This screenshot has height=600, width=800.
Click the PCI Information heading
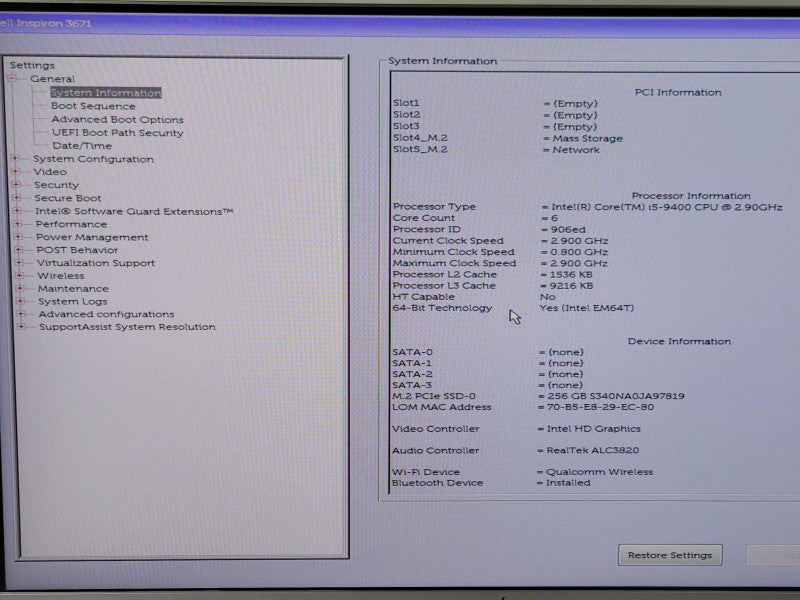tap(678, 92)
